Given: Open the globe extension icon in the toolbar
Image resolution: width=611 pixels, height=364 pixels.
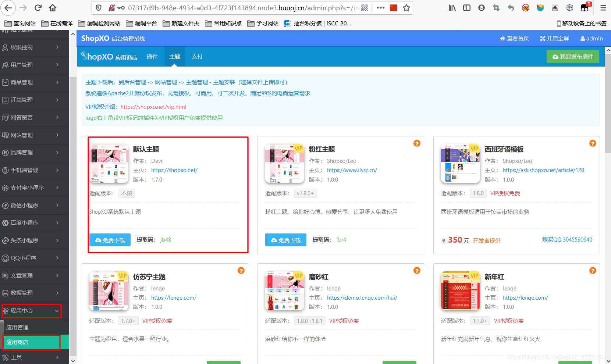Looking at the screenshot, I should [x=570, y=8].
